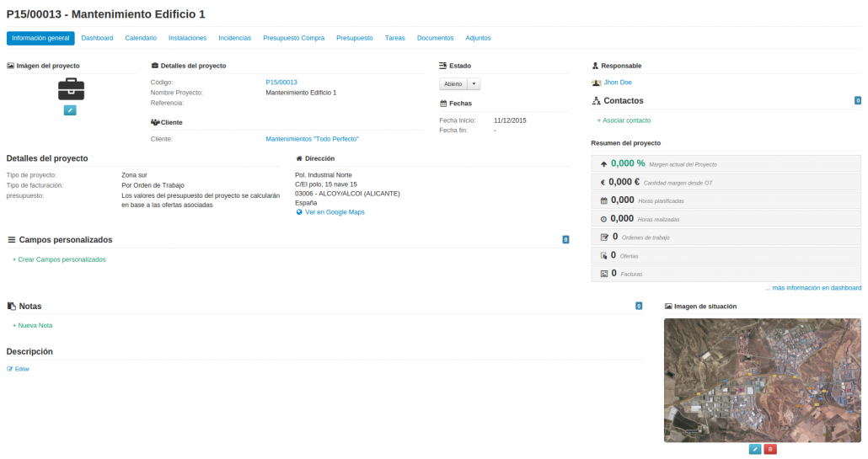This screenshot has height=459, width=868.
Task: Add a Nueva Nota
Action: [x=34, y=325]
